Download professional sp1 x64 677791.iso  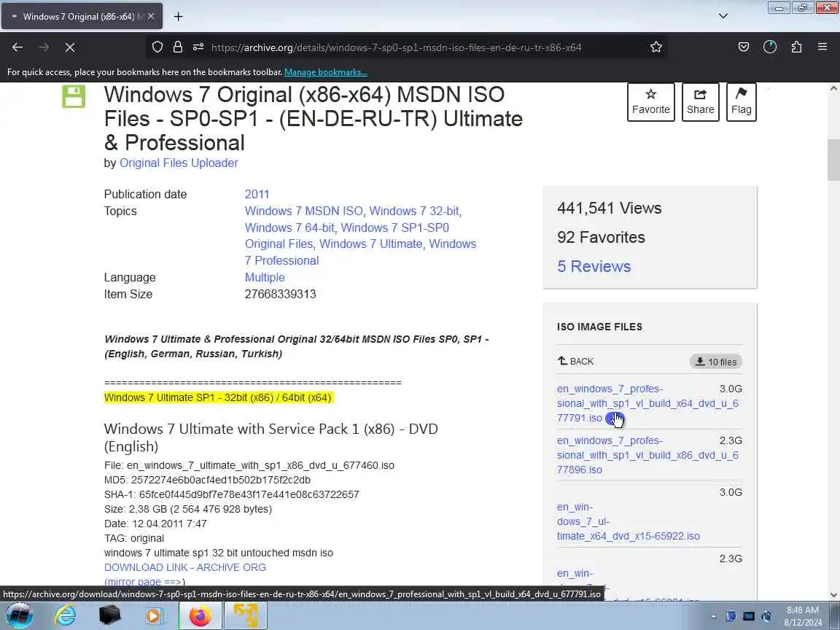tap(647, 403)
